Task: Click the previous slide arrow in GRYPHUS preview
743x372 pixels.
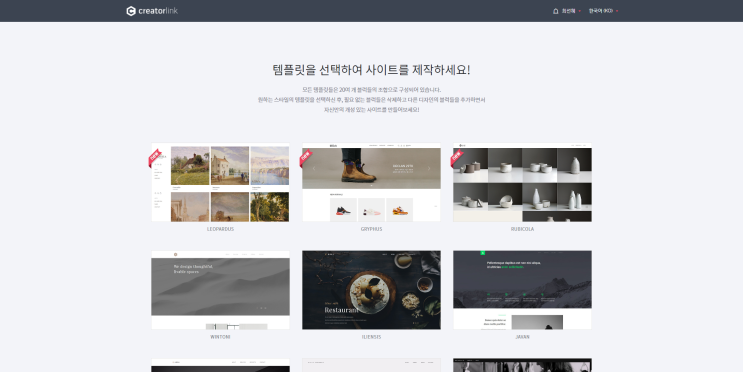Action: point(313,168)
